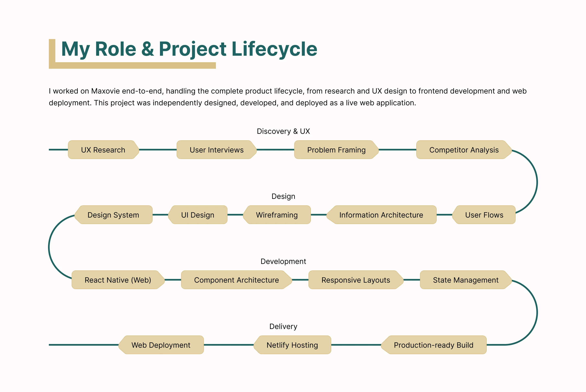
Task: Click the Delivery phase label
Action: [x=283, y=326]
